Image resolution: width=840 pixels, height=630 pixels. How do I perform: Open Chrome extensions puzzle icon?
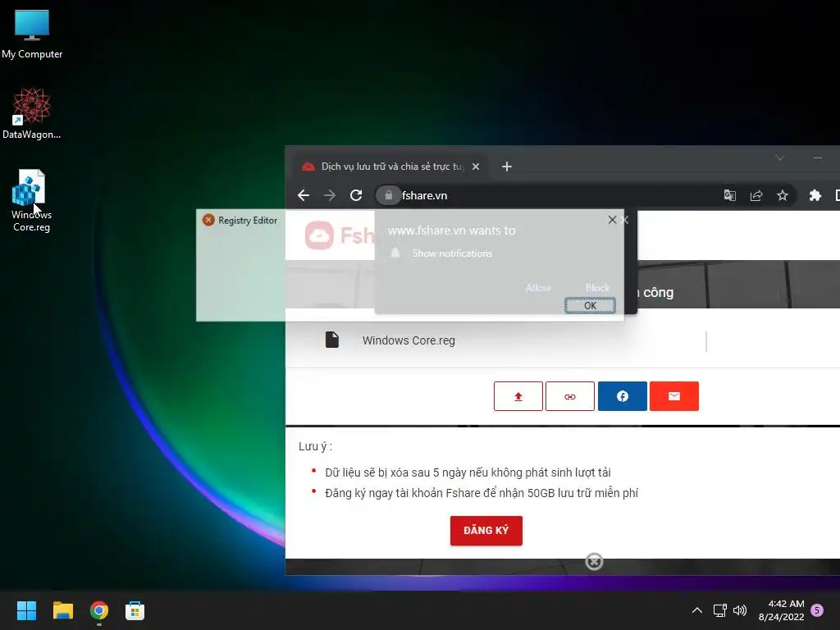(815, 195)
